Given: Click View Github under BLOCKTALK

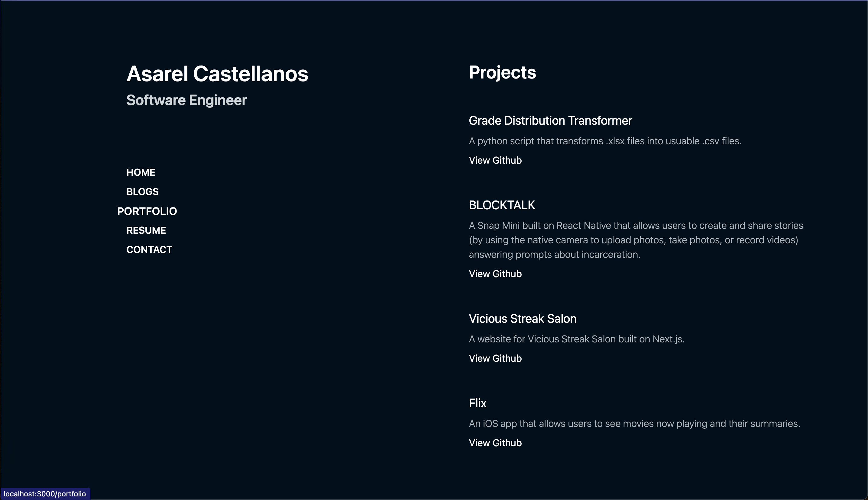Looking at the screenshot, I should tap(495, 274).
